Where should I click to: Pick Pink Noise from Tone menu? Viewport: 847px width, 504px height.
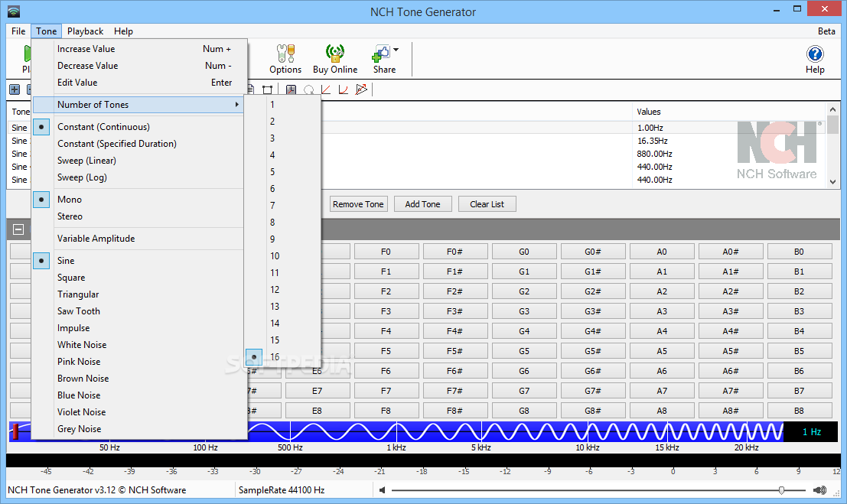click(x=138, y=362)
